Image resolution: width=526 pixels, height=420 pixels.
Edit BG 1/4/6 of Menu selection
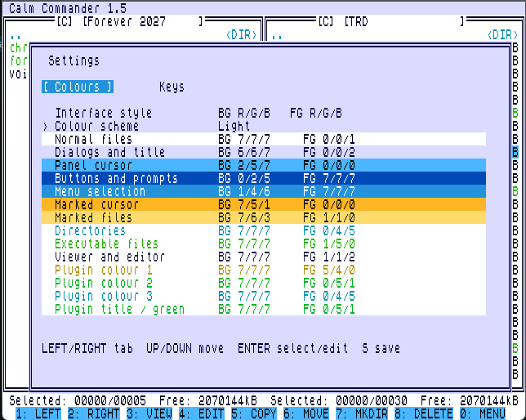(244, 191)
